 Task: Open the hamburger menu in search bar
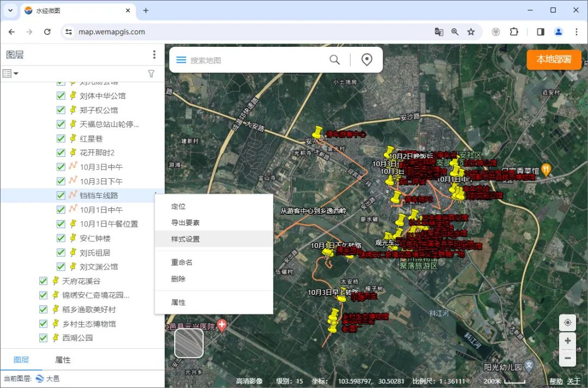coord(181,60)
